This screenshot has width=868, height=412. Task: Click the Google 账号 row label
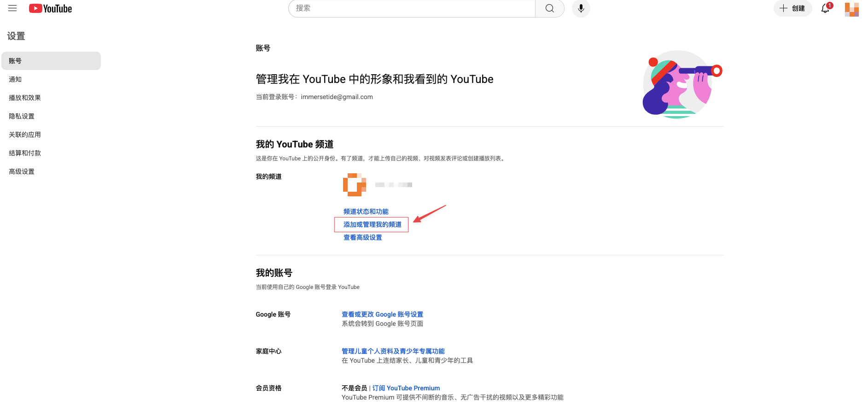click(273, 314)
